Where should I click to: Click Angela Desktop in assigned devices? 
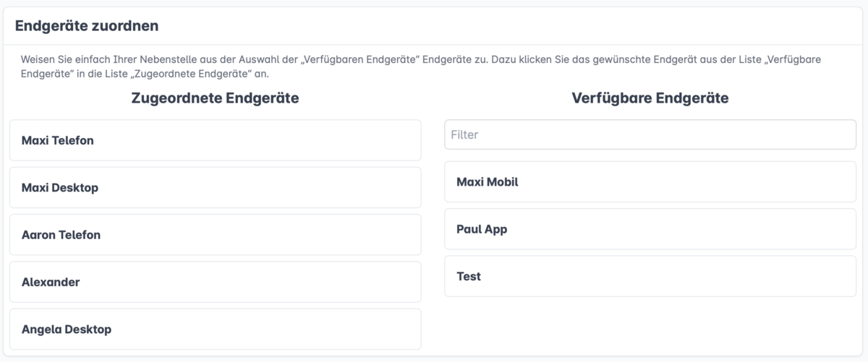coord(215,329)
